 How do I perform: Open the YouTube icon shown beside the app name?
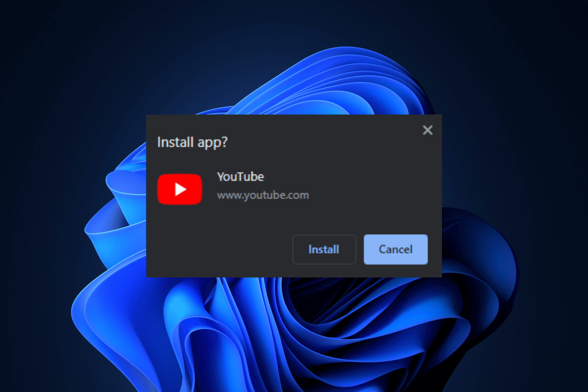click(x=179, y=189)
